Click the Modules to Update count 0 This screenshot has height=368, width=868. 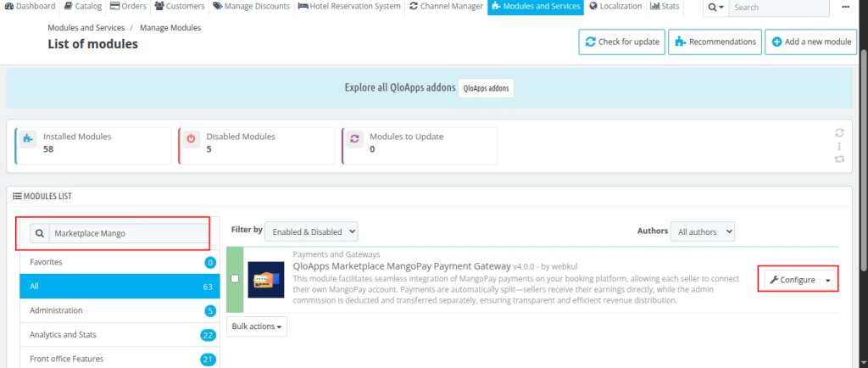point(372,148)
